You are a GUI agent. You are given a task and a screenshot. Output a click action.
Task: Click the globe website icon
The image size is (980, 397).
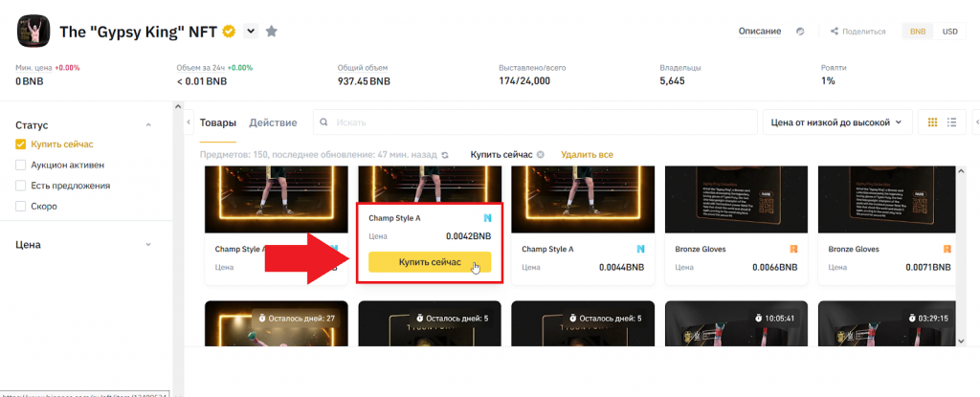800,32
